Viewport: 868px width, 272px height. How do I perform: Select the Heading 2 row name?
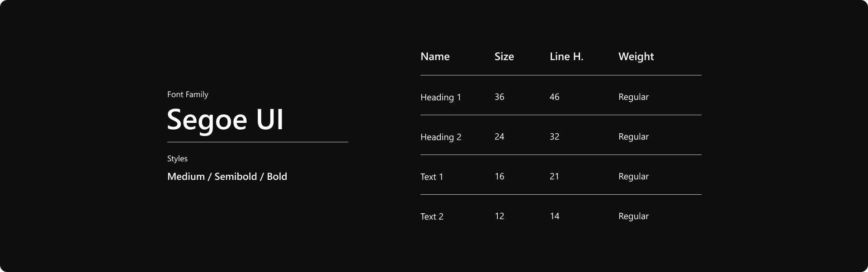tap(441, 137)
